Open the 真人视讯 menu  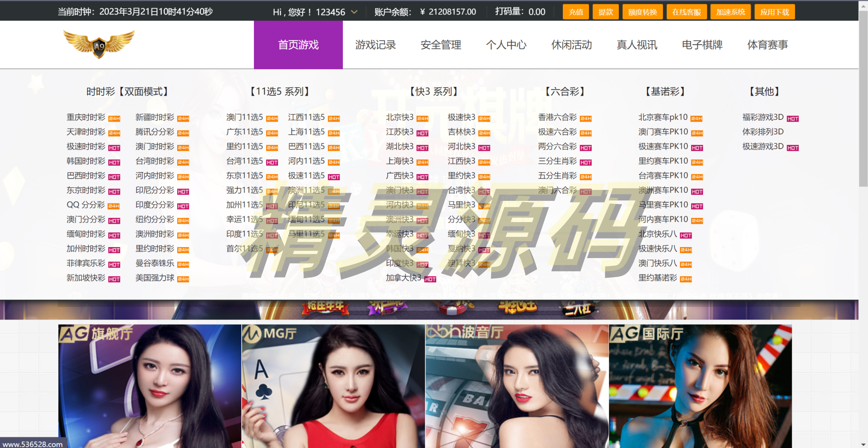tap(637, 45)
